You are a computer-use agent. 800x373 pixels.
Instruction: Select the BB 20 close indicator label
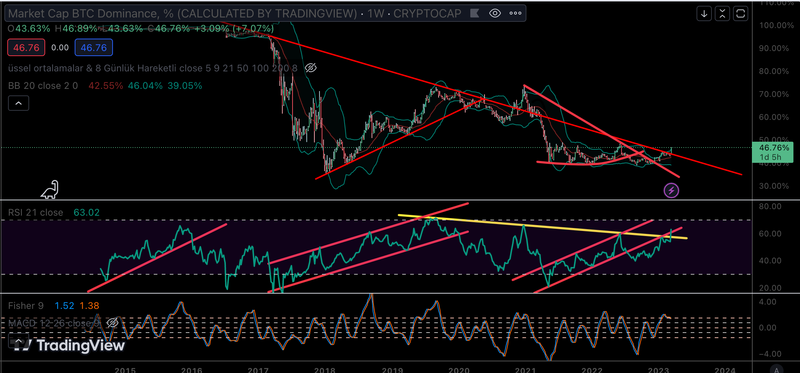(43, 86)
